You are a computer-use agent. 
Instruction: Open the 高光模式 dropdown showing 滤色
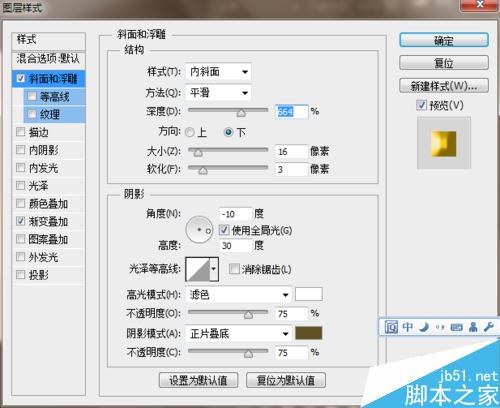point(238,295)
